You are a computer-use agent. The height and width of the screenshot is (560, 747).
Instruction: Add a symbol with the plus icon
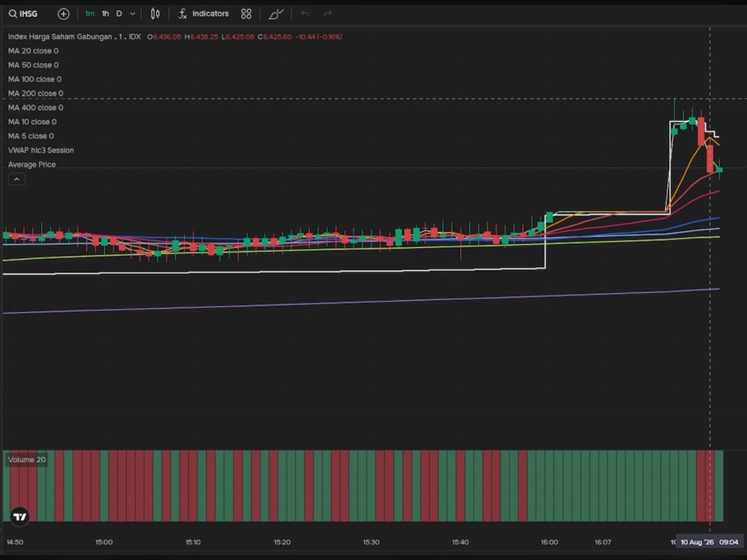pyautogui.click(x=63, y=13)
